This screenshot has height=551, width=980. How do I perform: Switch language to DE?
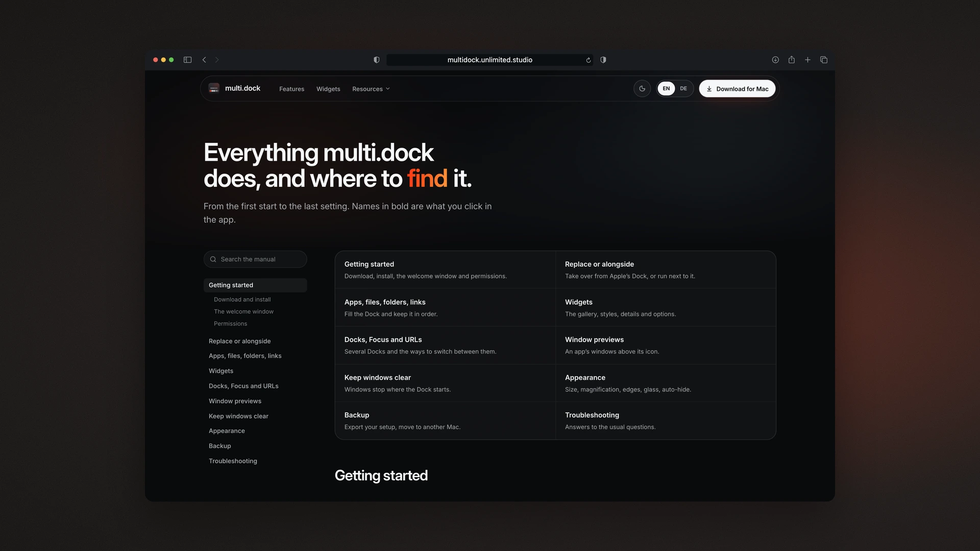(683, 88)
